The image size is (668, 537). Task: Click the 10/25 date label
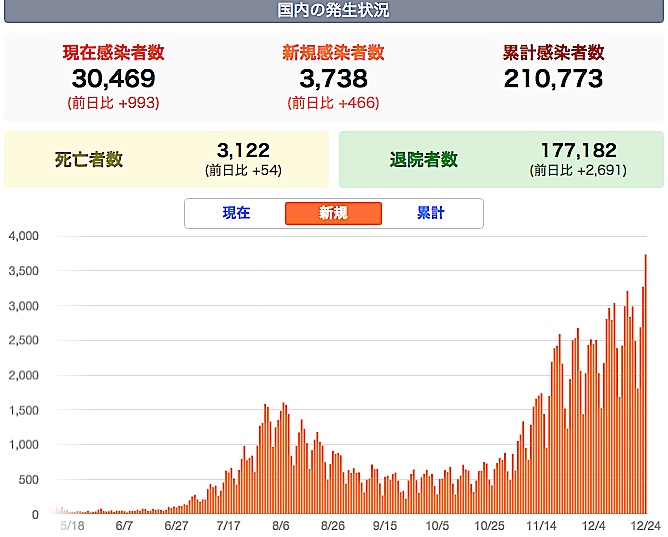[x=489, y=526]
